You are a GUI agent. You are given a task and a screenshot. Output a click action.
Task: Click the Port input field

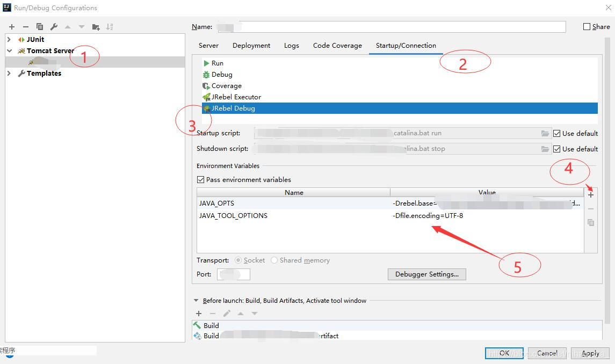(x=233, y=274)
